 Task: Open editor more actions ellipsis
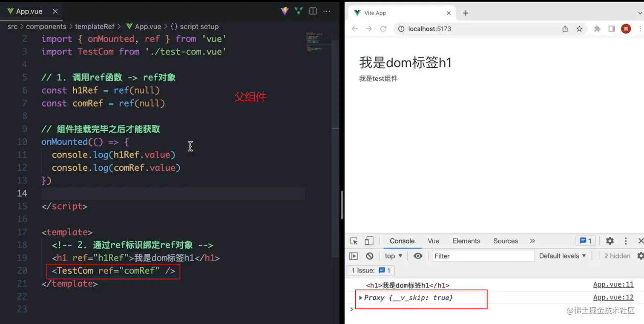pos(327,11)
